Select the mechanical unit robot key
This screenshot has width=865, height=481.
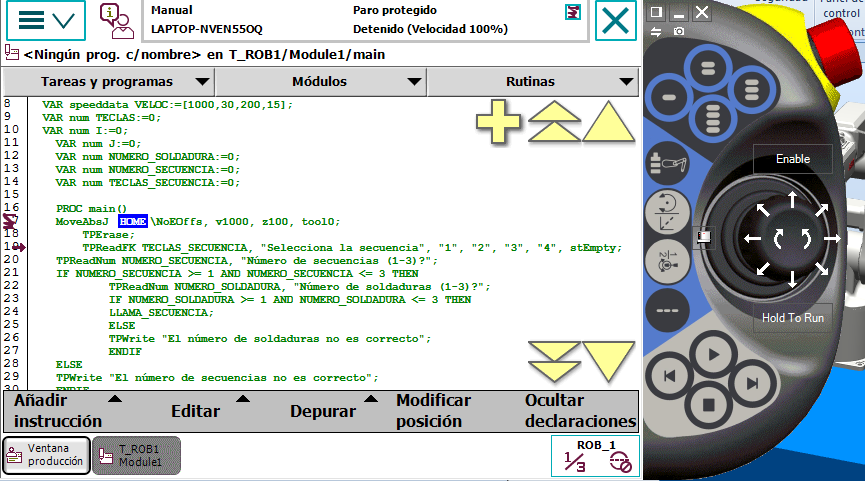pos(668,163)
